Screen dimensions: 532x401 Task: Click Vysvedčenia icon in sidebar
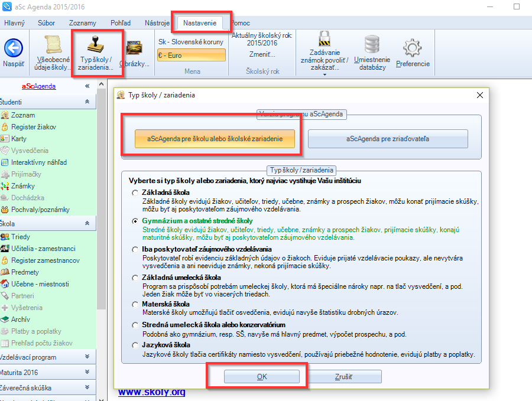coord(5,151)
